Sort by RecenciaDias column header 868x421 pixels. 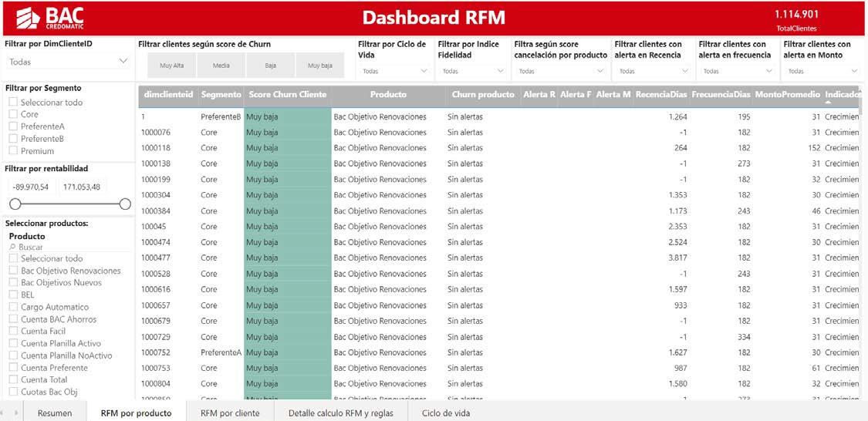[x=661, y=95]
